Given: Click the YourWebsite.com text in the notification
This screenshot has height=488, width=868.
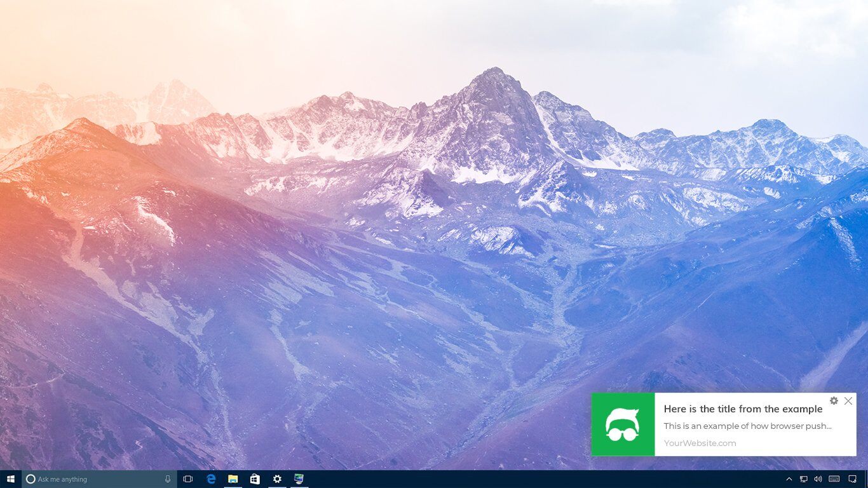Looking at the screenshot, I should point(700,444).
